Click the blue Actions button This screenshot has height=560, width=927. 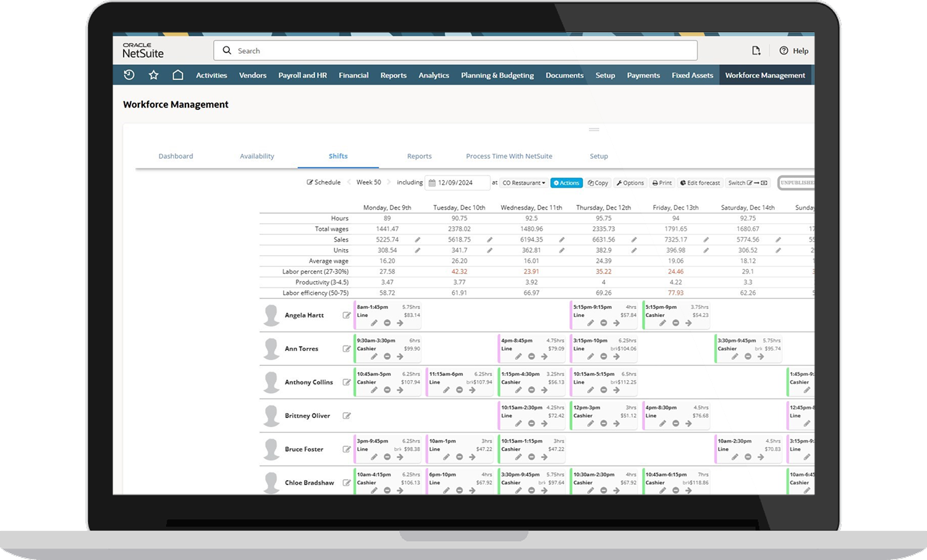pyautogui.click(x=565, y=182)
